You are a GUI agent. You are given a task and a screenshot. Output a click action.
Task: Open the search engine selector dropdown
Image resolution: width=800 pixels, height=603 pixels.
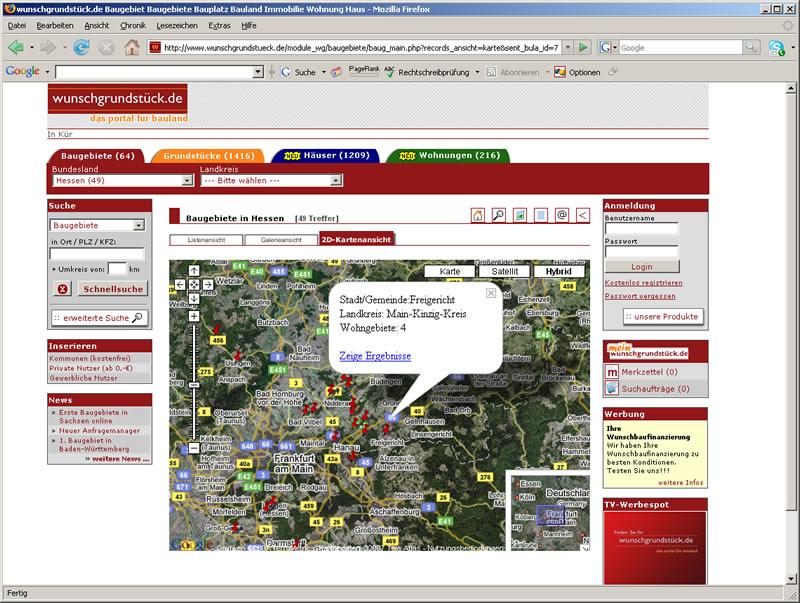click(x=608, y=47)
